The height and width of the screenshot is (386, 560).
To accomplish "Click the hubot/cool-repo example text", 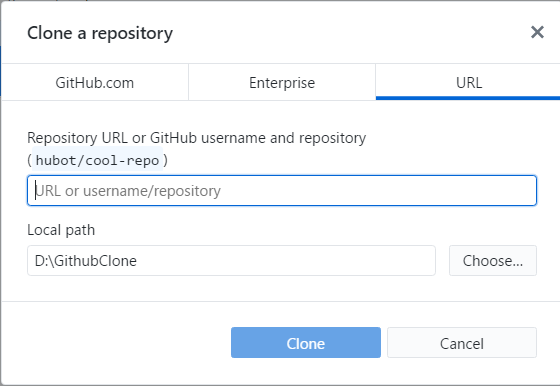I will pos(98,160).
